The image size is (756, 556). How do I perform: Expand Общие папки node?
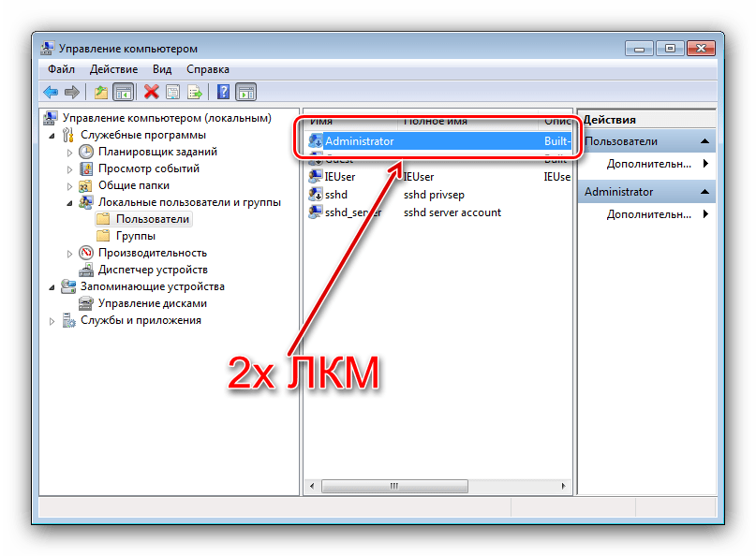[x=70, y=186]
